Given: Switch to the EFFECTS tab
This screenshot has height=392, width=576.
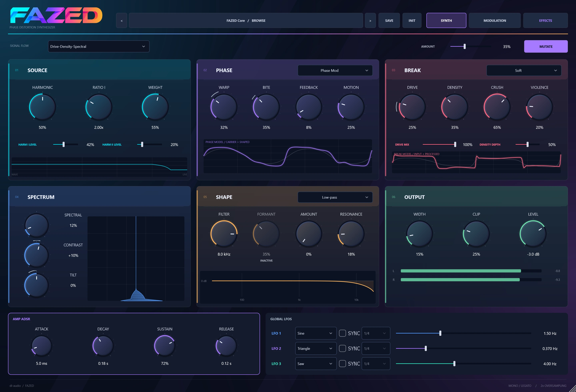Looking at the screenshot, I should pyautogui.click(x=545, y=21).
